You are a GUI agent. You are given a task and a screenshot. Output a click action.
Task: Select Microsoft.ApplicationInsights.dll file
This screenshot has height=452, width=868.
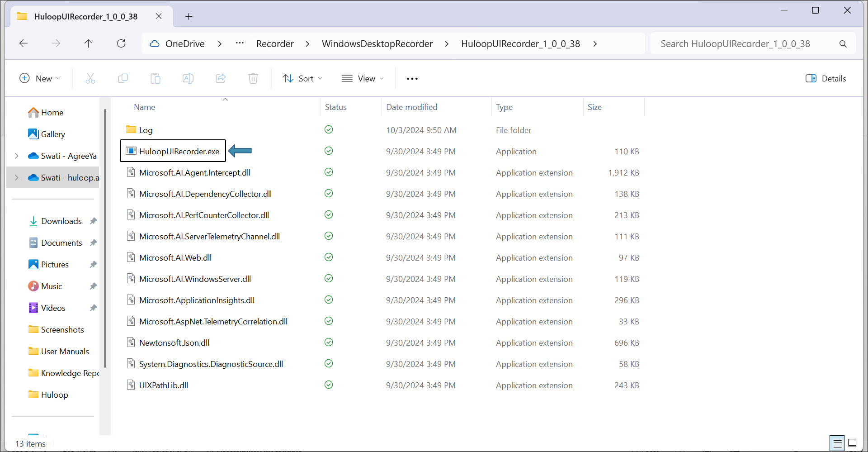point(197,300)
